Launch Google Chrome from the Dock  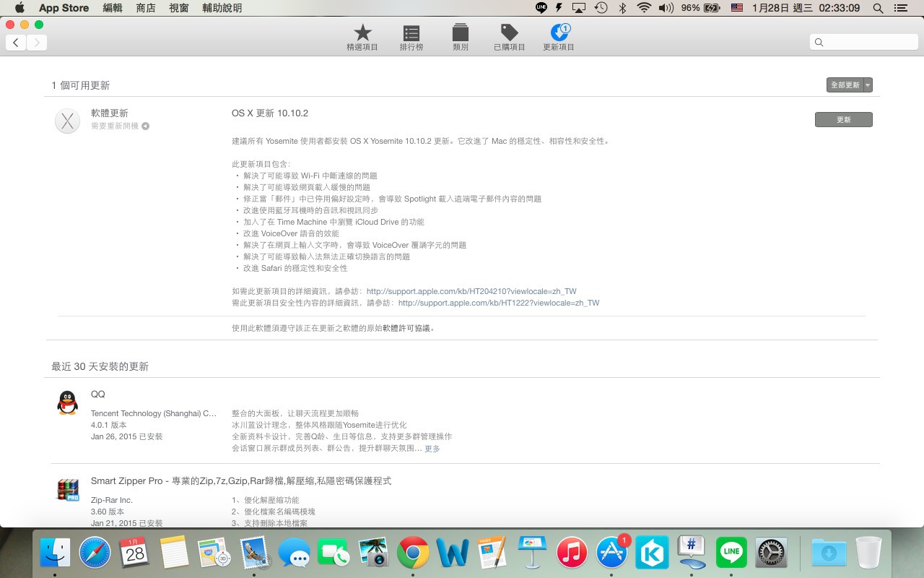[x=413, y=553]
